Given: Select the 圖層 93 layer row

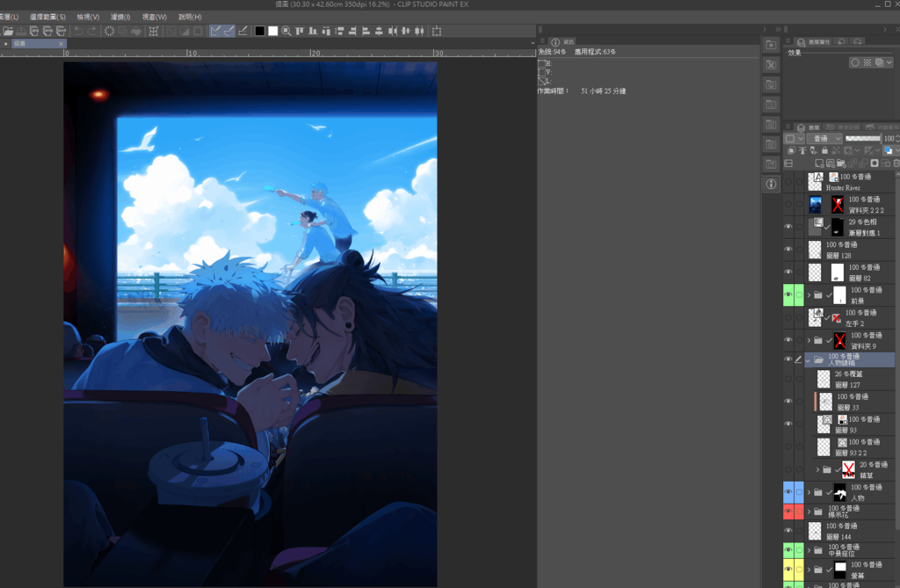Looking at the screenshot, I should (853, 425).
